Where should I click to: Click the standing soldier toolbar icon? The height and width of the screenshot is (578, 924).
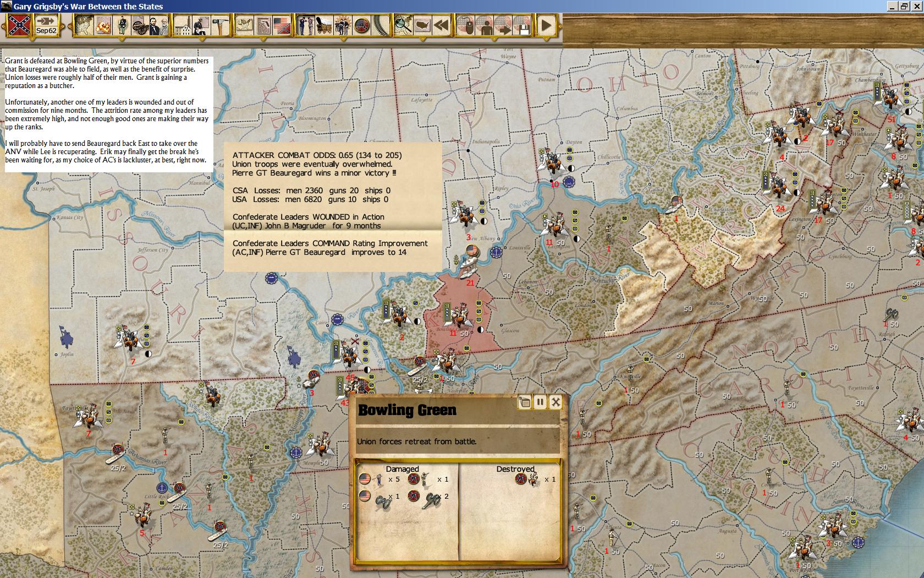(122, 25)
